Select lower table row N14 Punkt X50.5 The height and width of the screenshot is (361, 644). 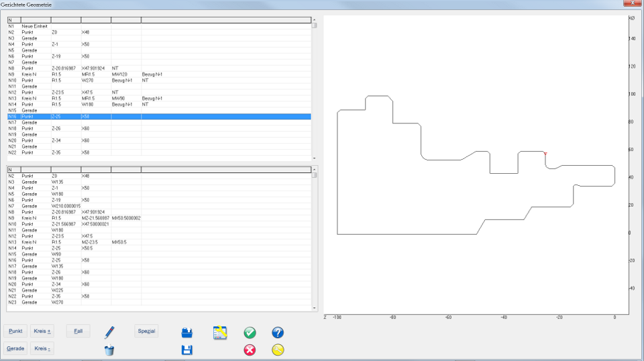click(x=160, y=248)
